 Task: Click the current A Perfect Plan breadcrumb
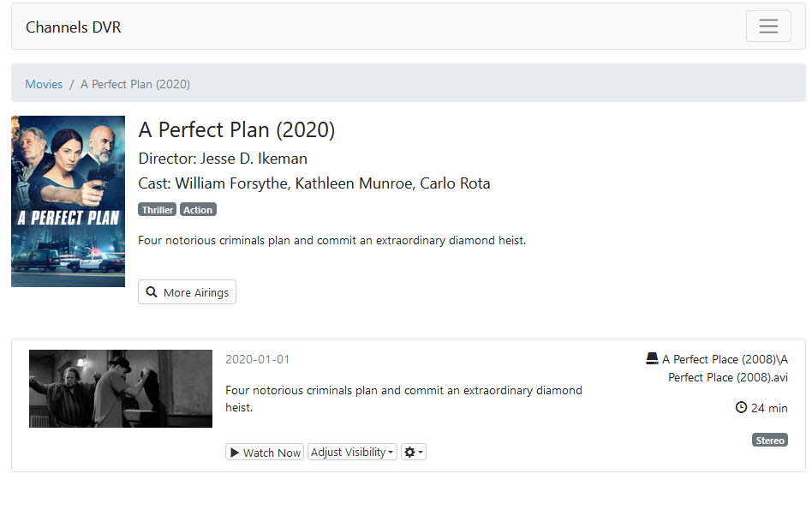[x=135, y=84]
